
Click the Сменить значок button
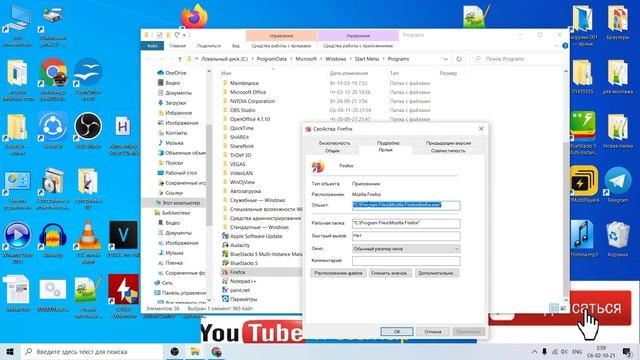tap(390, 273)
